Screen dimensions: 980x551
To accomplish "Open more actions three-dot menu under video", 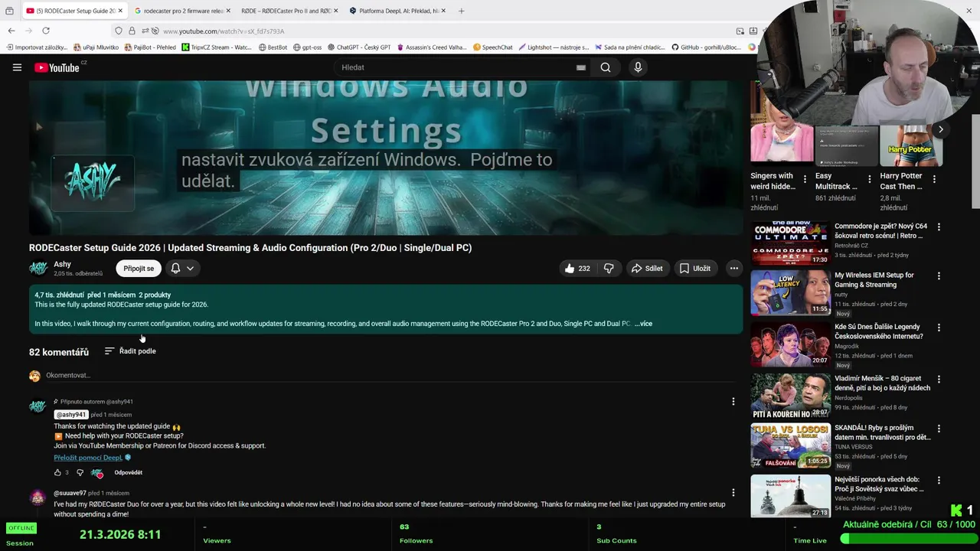I will pos(733,269).
